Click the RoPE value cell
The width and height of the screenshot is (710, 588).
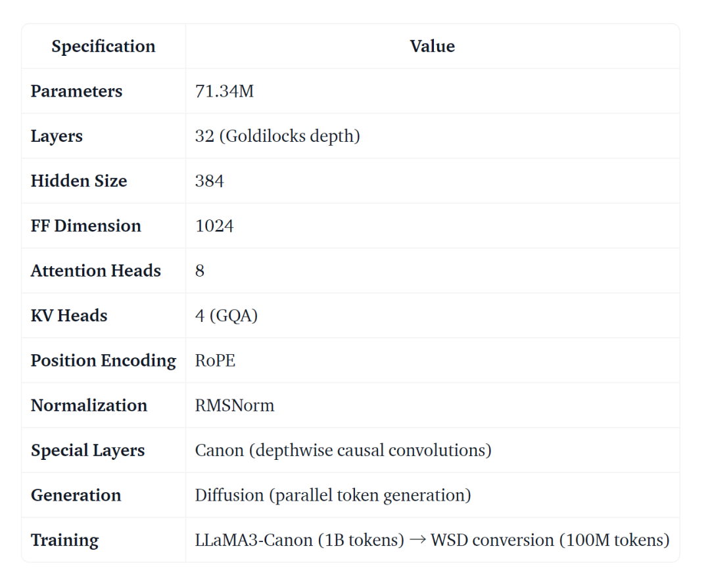pyautogui.click(x=215, y=361)
